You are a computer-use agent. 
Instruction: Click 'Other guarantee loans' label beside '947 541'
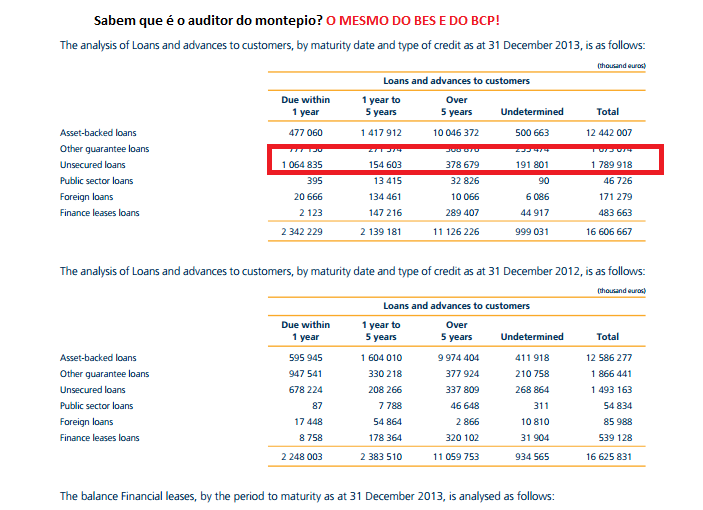(x=104, y=374)
